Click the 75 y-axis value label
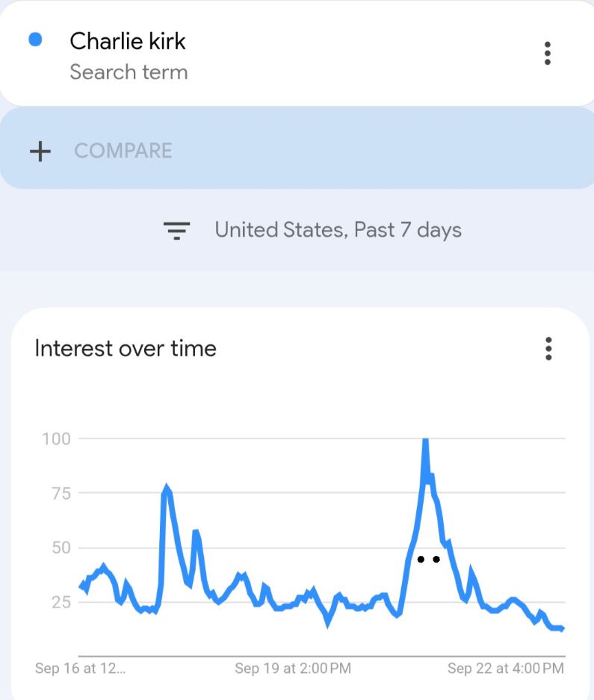The width and height of the screenshot is (594, 700). click(61, 493)
